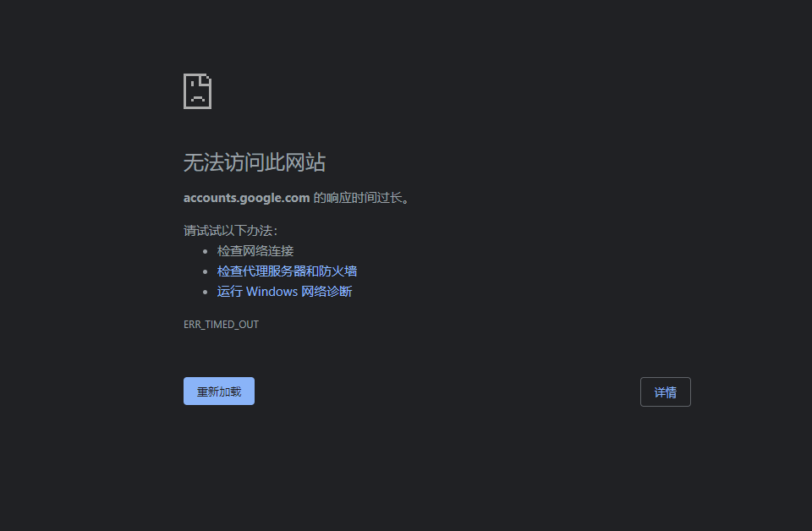812x531 pixels.
Task: Open the 详情 details button
Action: (665, 392)
